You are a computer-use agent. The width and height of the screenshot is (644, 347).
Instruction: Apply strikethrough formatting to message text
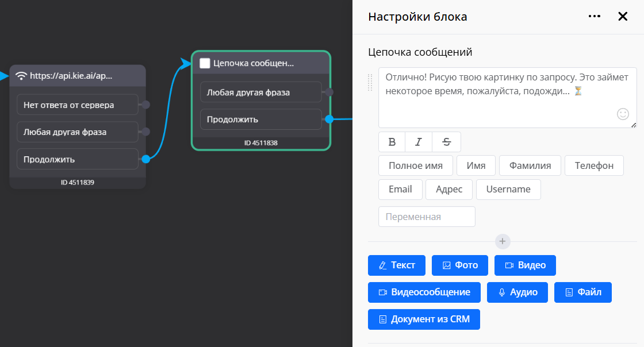(x=447, y=142)
